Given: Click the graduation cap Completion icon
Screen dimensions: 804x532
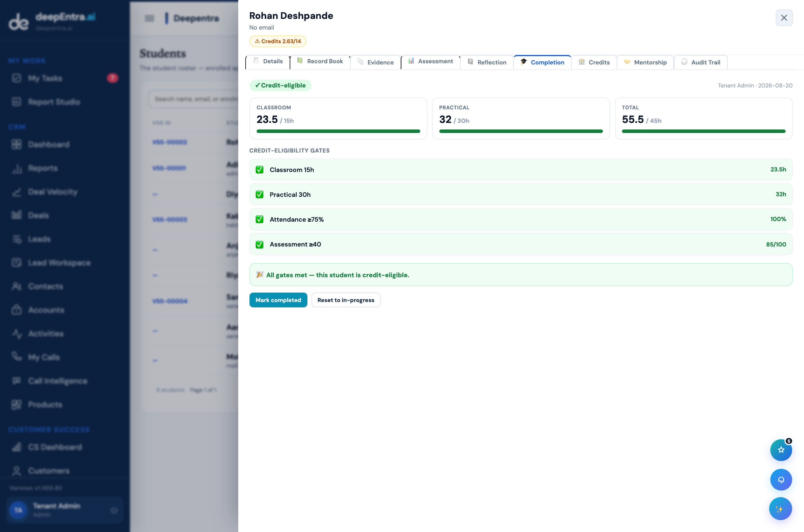Looking at the screenshot, I should (x=523, y=61).
